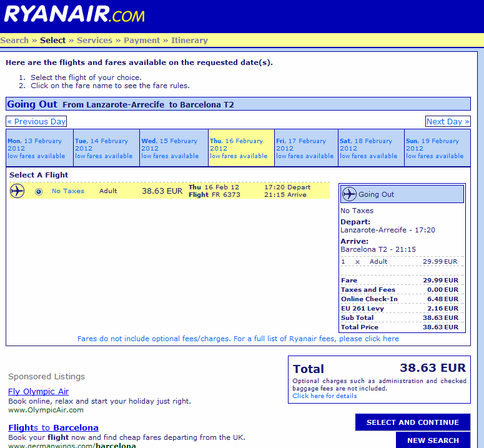
Task: Click the 17:20 Depart time text
Action: [x=287, y=187]
